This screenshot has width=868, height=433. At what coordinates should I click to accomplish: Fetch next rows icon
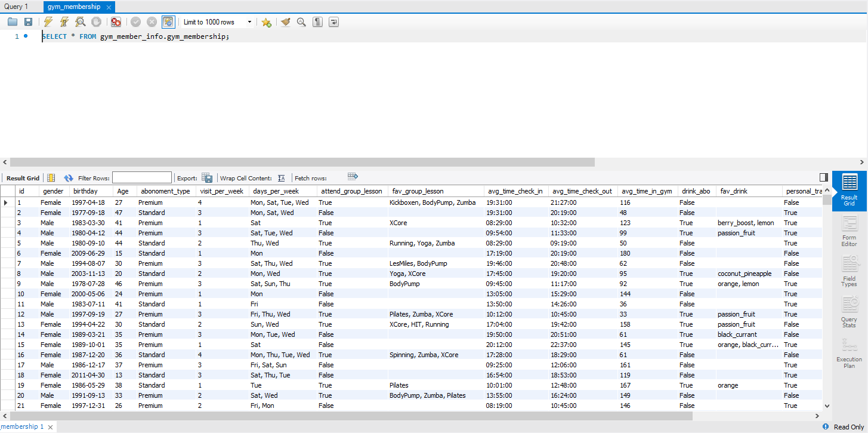tap(353, 177)
